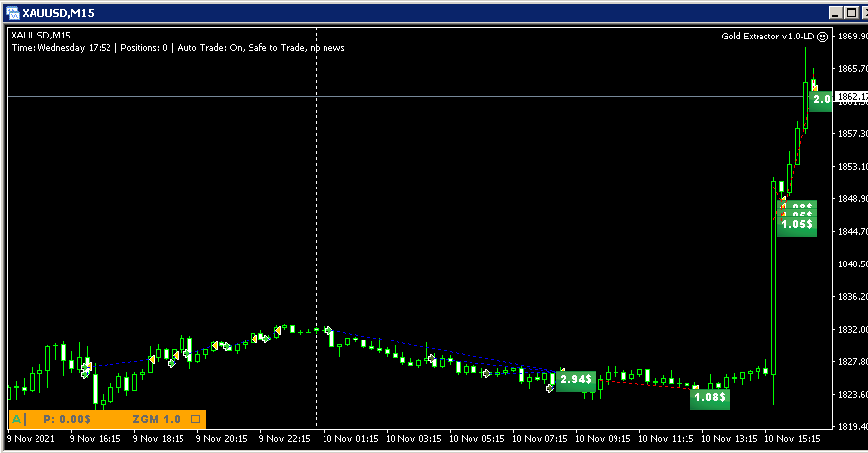Click the 10 Nov 05:15 time axis label
This screenshot has width=868, height=453.
click(476, 438)
